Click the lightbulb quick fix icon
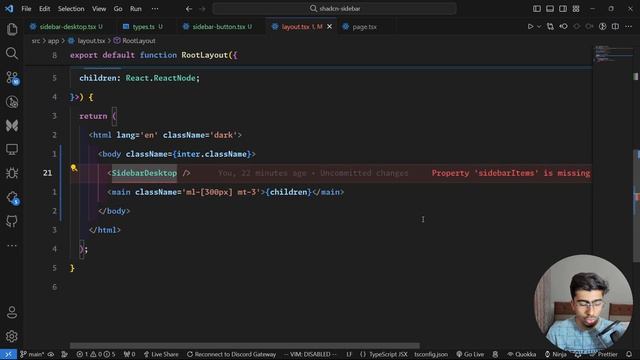Screen dimensions: 640x360 point(74,168)
